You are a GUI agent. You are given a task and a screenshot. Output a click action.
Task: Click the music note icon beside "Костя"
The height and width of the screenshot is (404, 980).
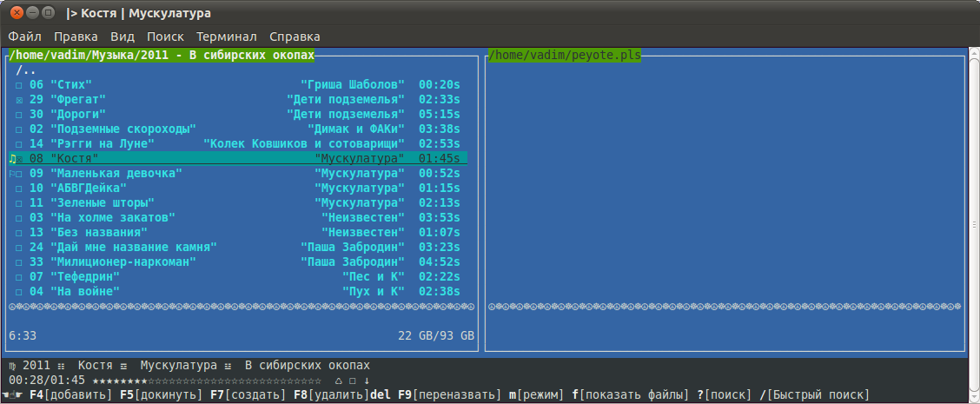11,159
